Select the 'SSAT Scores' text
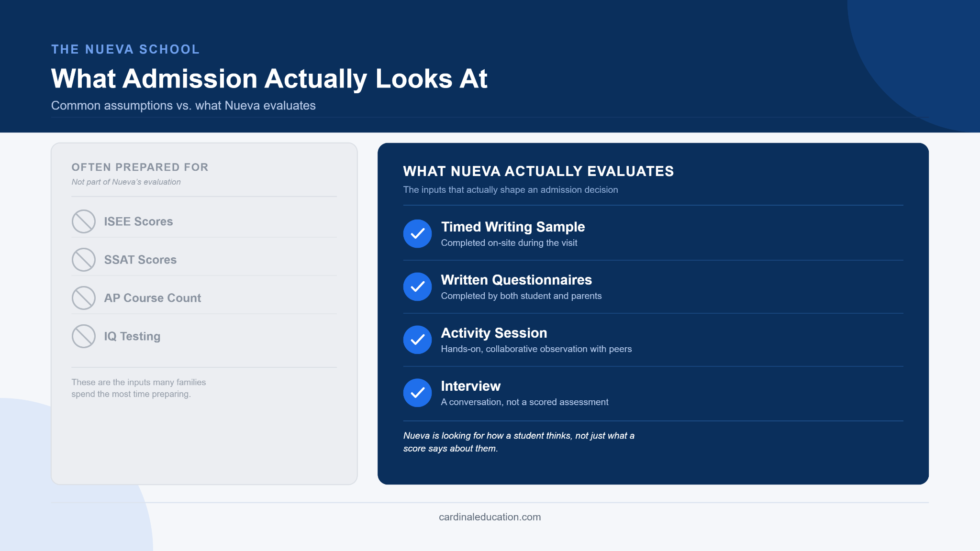The height and width of the screenshot is (551, 980). 140,260
